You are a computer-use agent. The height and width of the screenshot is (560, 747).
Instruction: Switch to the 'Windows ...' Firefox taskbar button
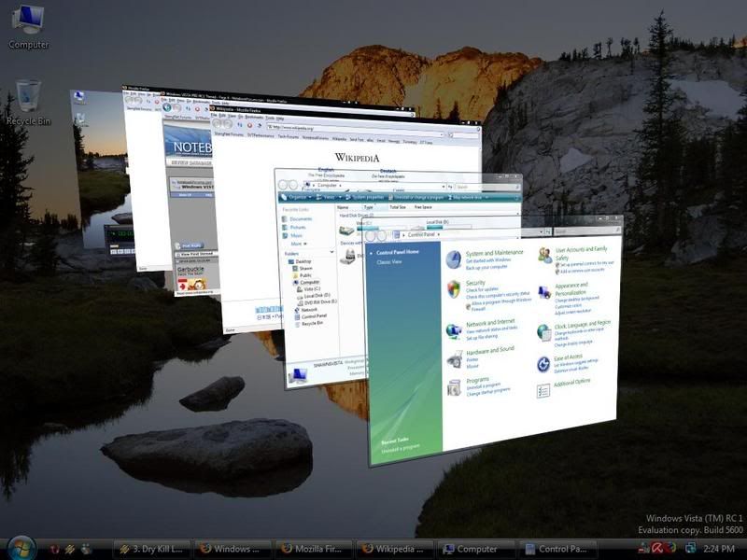[x=233, y=549]
